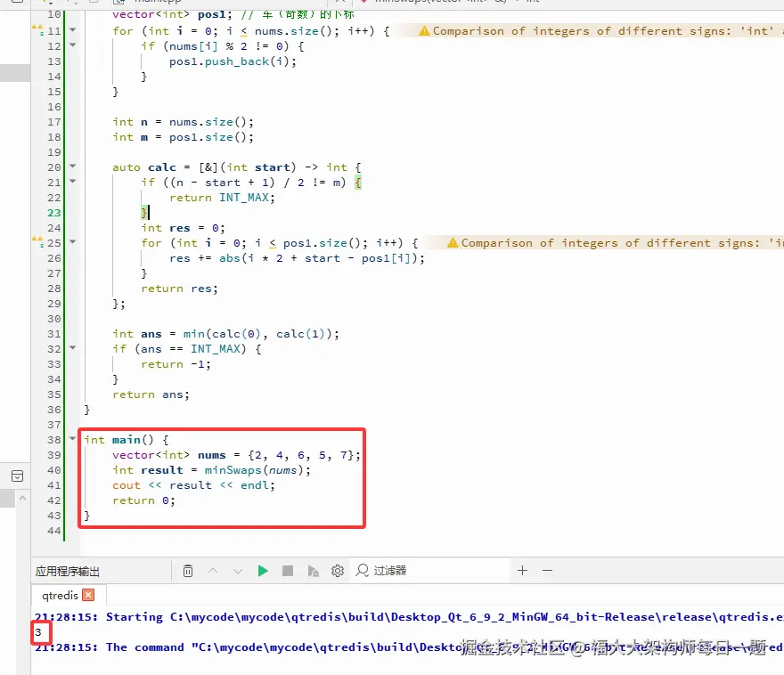Click the 'return -1;' statement
The height and width of the screenshot is (675, 784).
click(x=176, y=364)
